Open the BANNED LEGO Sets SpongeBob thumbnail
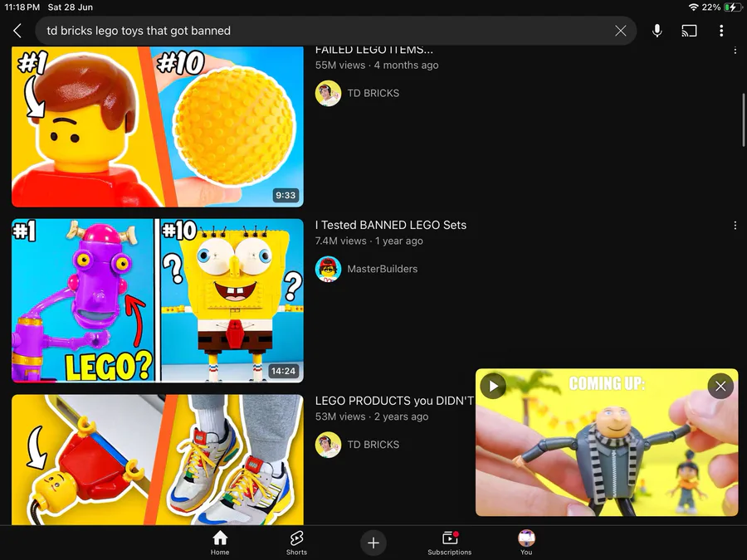Viewport: 747px width, 560px height. [x=158, y=300]
